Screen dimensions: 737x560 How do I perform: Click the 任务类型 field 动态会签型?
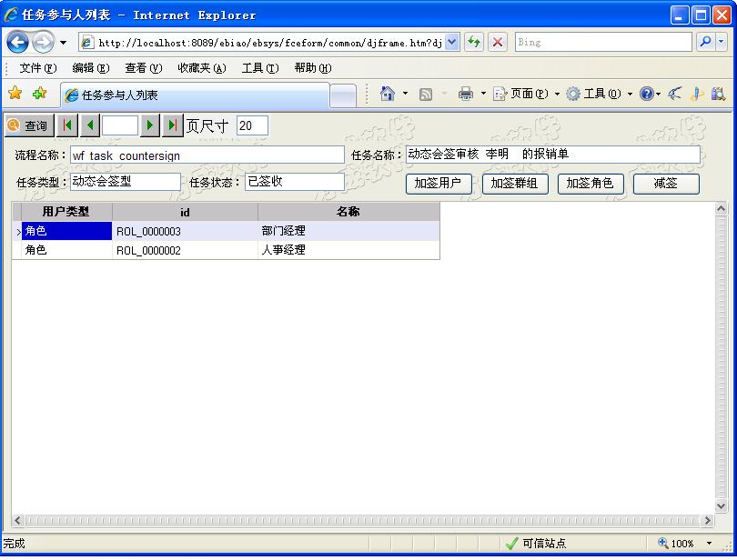(126, 182)
